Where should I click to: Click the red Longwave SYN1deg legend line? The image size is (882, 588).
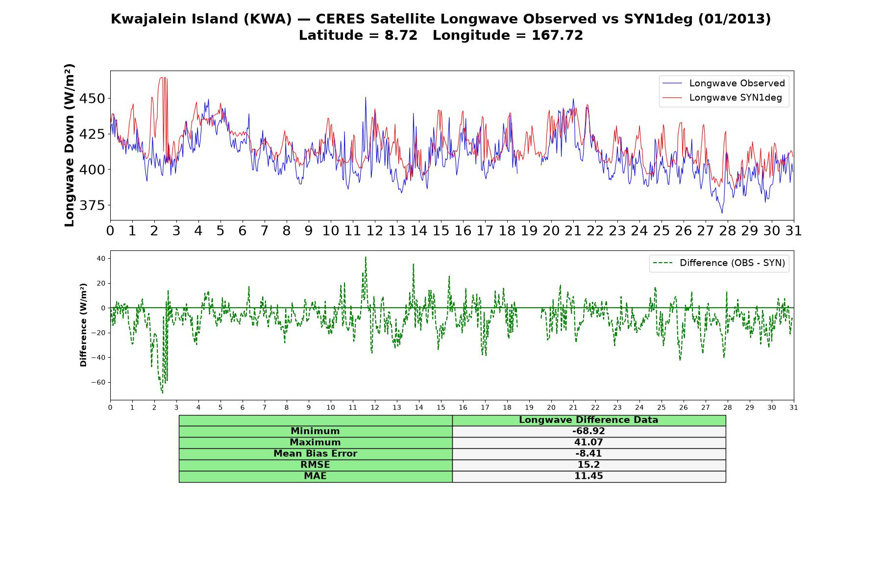672,98
